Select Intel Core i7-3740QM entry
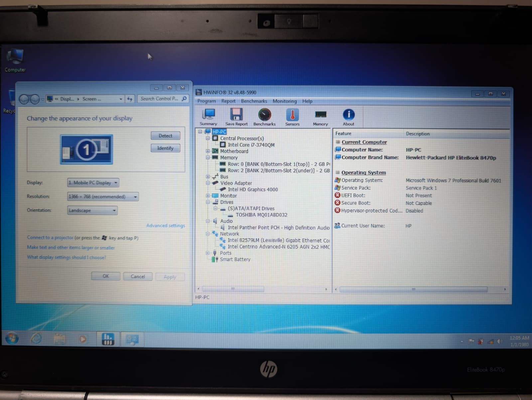This screenshot has width=532, height=400. click(x=251, y=145)
